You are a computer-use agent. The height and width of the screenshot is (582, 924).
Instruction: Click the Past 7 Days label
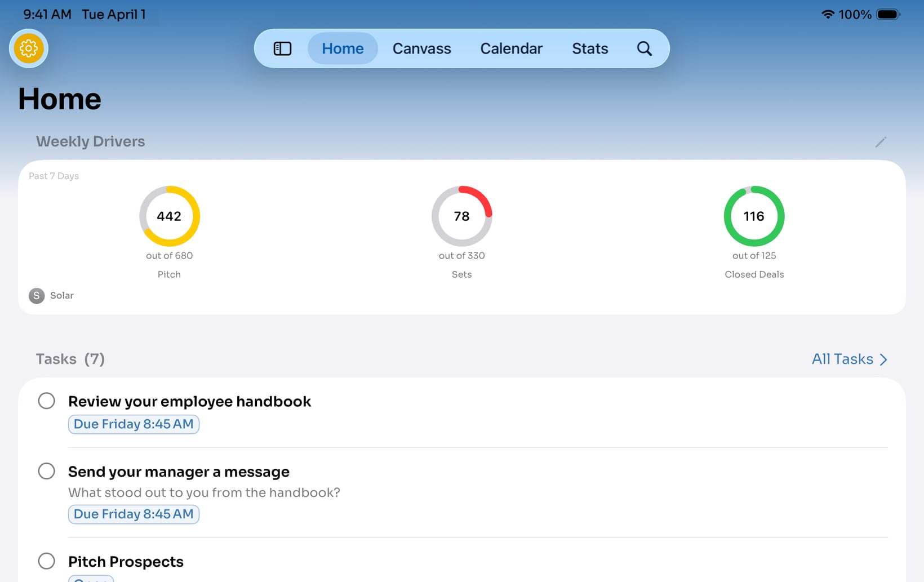54,176
